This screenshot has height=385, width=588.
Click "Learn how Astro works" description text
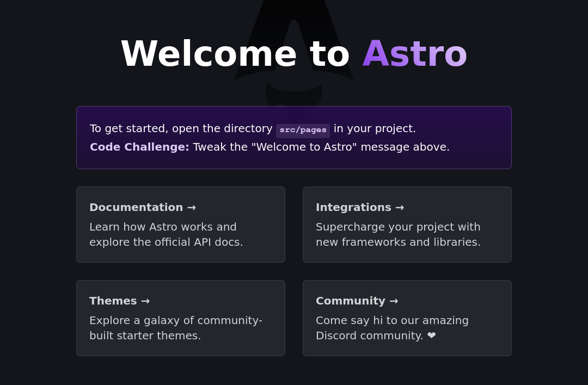(166, 234)
